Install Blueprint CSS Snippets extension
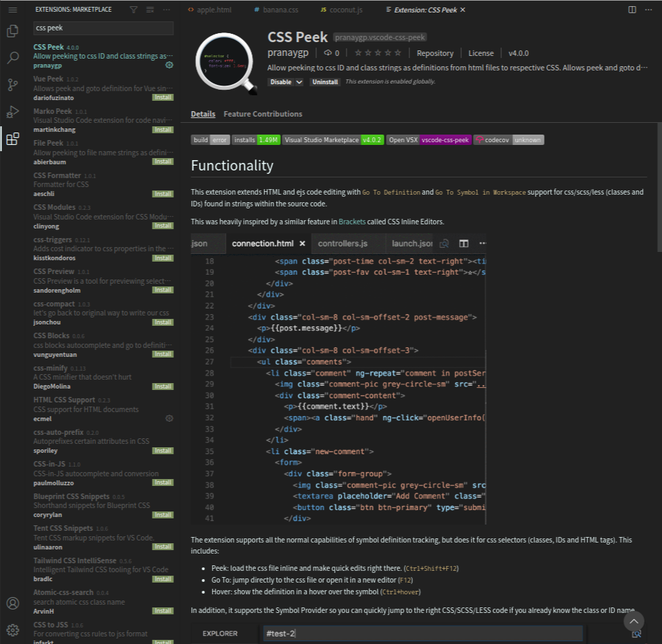This screenshot has width=662, height=644. pyautogui.click(x=162, y=515)
